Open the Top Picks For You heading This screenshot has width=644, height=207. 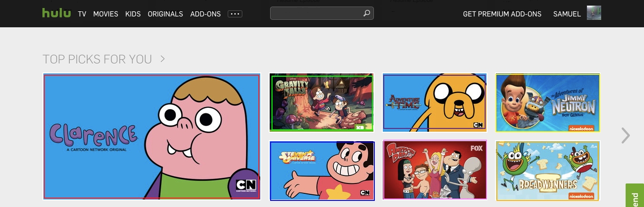[97, 59]
